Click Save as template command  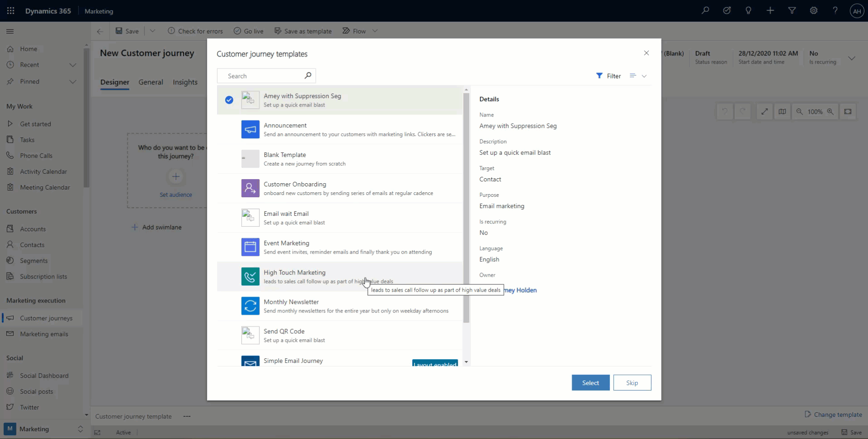(x=303, y=31)
